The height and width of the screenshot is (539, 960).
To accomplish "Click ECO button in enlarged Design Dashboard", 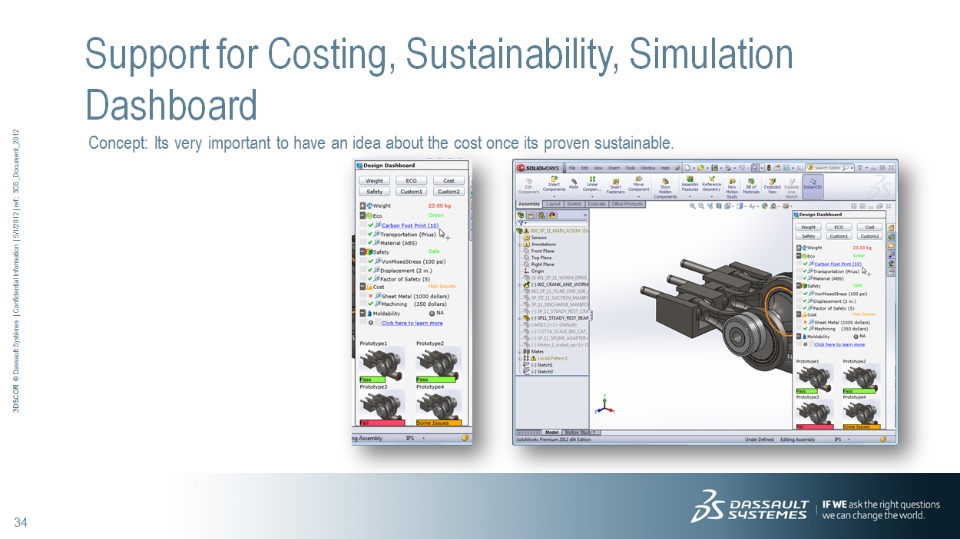I will click(411, 181).
